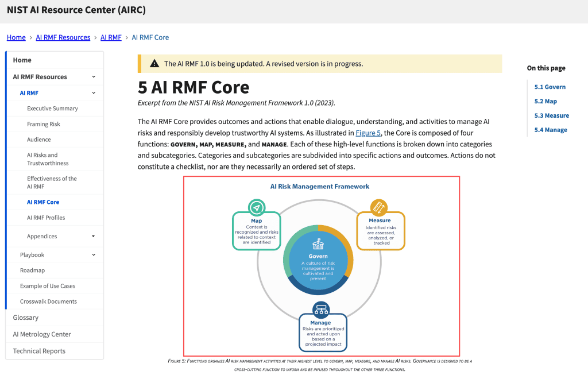The height and width of the screenshot is (379, 588).
Task: Click the warning triangle icon in the update banner
Action: click(154, 63)
